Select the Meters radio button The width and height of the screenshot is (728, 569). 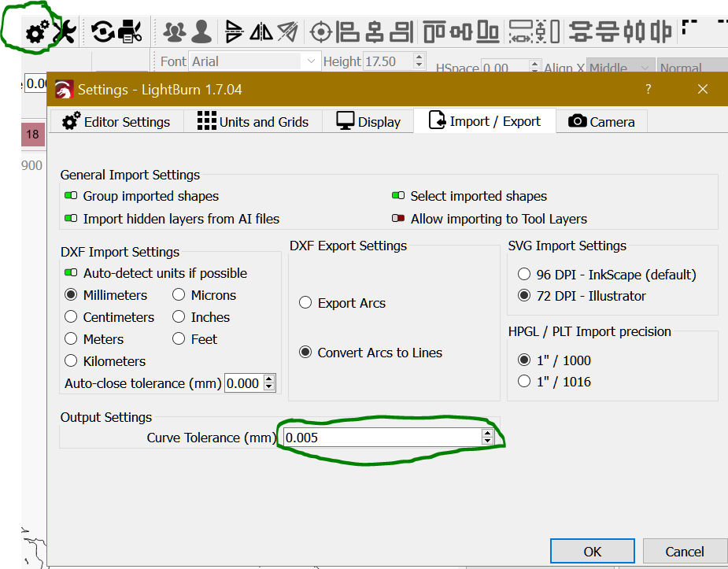coord(71,338)
